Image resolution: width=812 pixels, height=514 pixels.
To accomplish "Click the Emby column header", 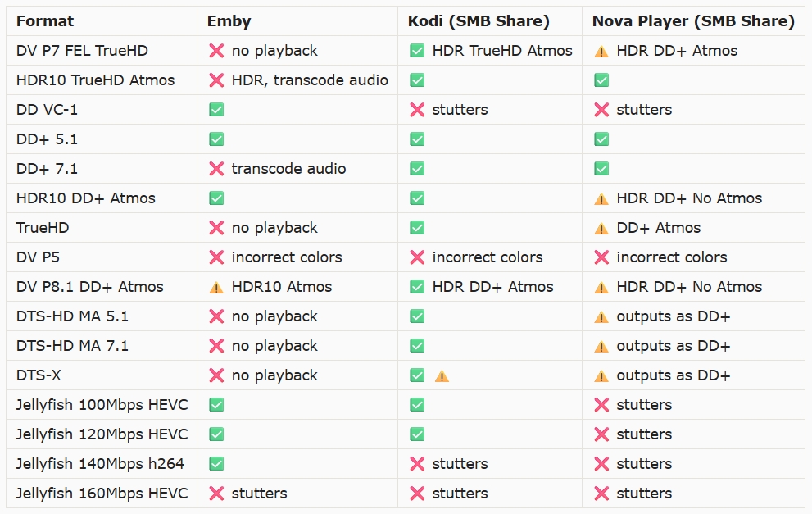I will pyautogui.click(x=229, y=21).
